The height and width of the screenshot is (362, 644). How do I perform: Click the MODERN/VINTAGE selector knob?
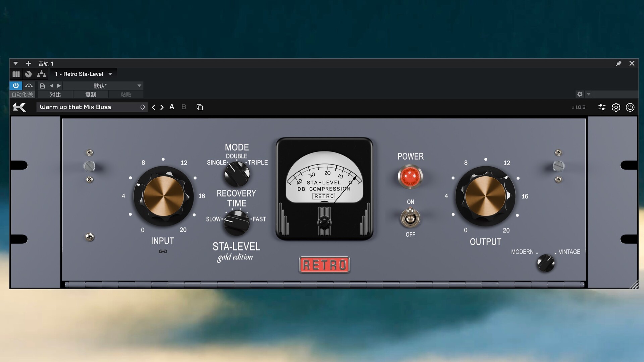(x=546, y=263)
